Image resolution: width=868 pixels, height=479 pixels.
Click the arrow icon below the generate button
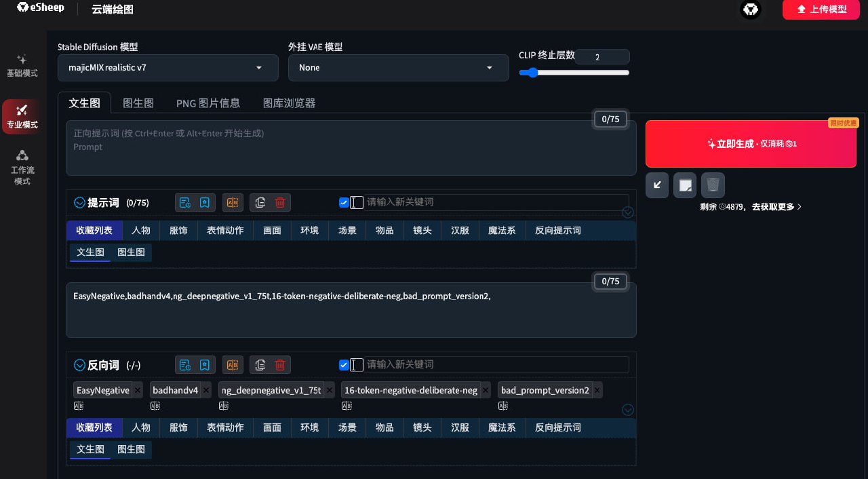657,185
